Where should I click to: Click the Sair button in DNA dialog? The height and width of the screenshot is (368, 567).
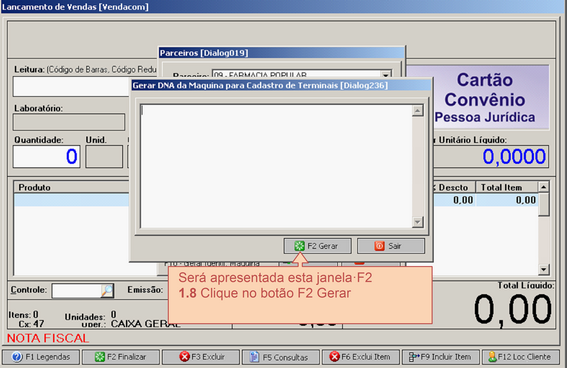391,246
